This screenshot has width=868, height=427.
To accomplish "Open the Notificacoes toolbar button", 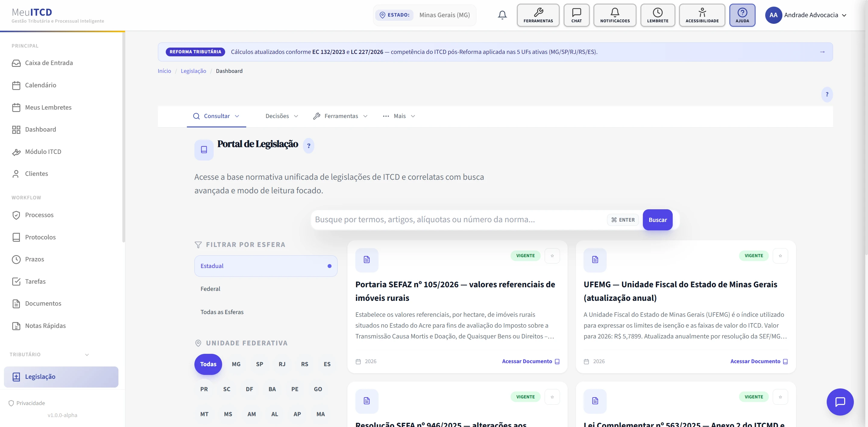I will (615, 15).
